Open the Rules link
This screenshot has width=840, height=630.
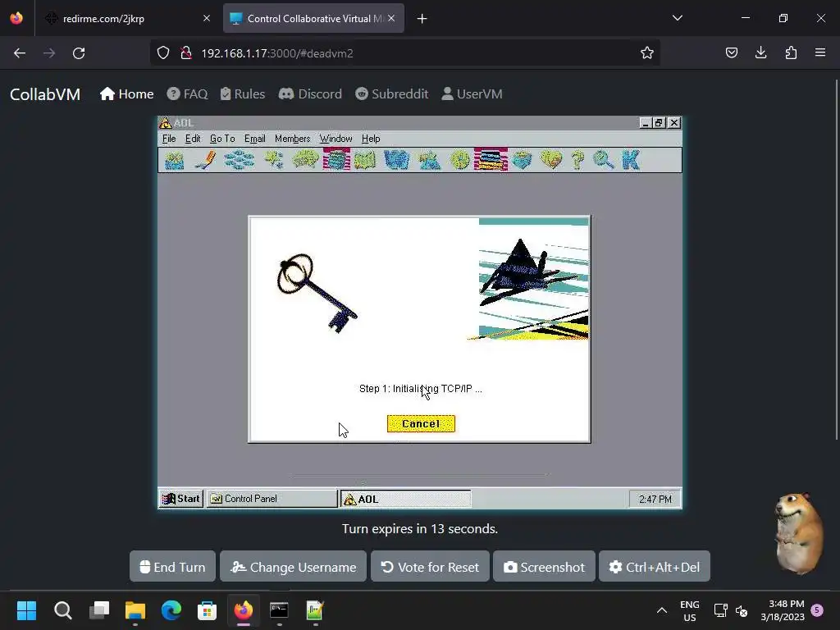pyautogui.click(x=243, y=94)
